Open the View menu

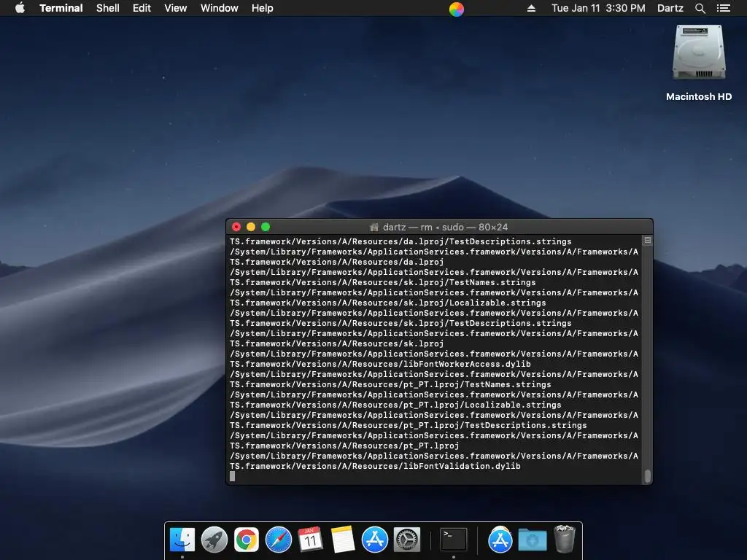(175, 8)
